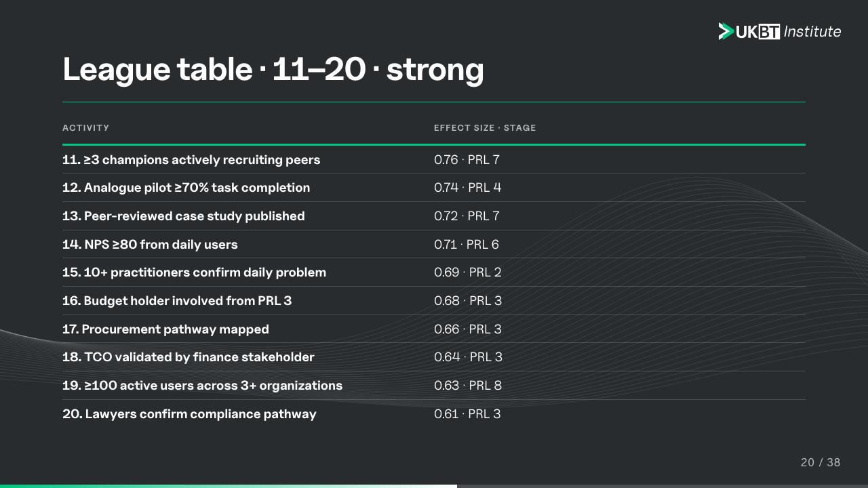868x488 pixels.
Task: Click the 0.69 · PRL 2 value
Action: [468, 272]
